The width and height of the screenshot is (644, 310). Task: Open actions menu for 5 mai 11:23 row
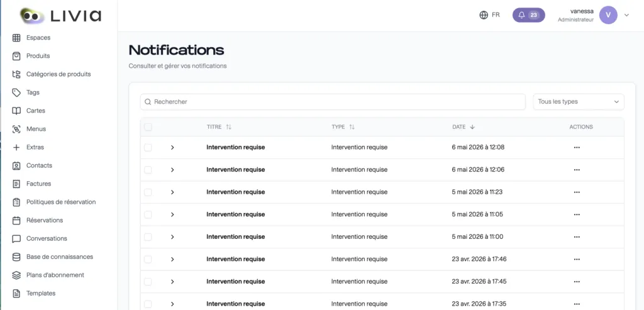pyautogui.click(x=577, y=192)
